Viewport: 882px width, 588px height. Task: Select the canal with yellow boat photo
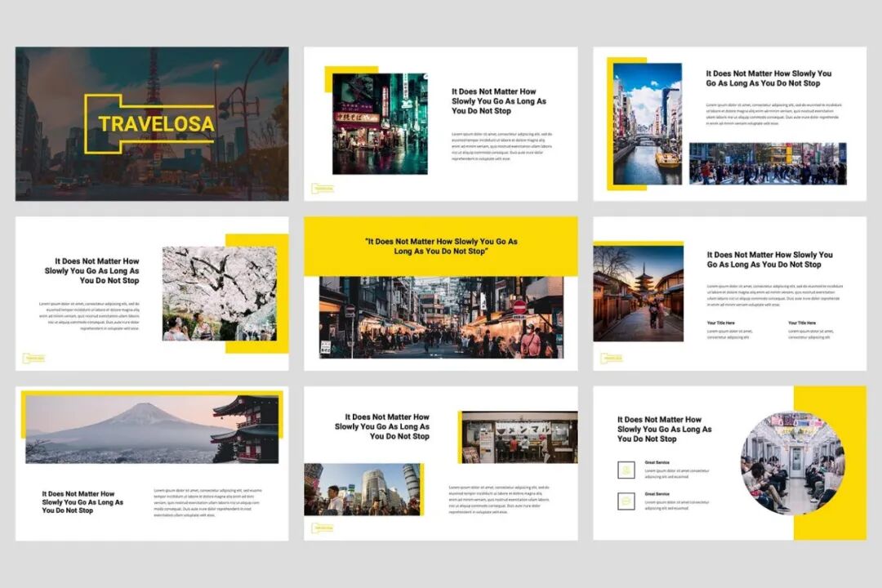tap(648, 124)
